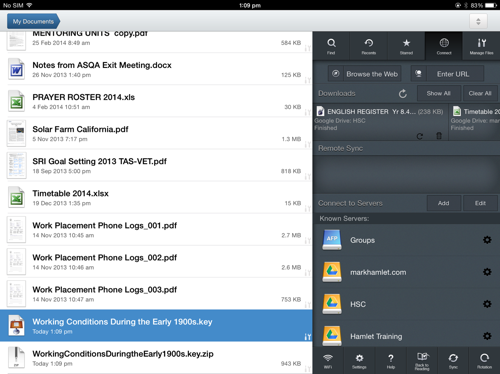Delete the ENGLISH REGISTER download
This screenshot has height=374, width=500.
coord(439,136)
